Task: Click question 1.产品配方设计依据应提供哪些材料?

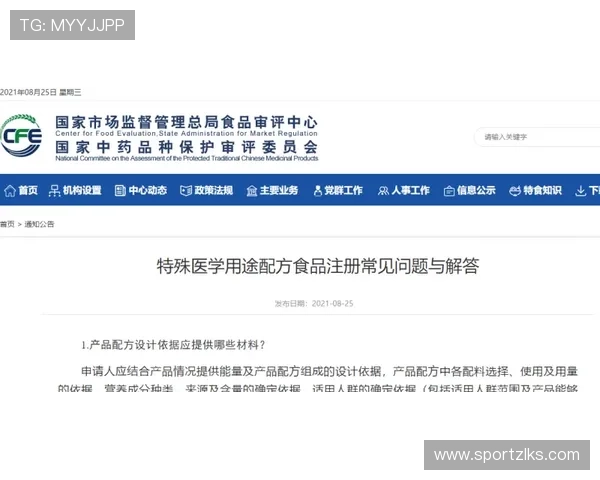Action: (x=173, y=345)
